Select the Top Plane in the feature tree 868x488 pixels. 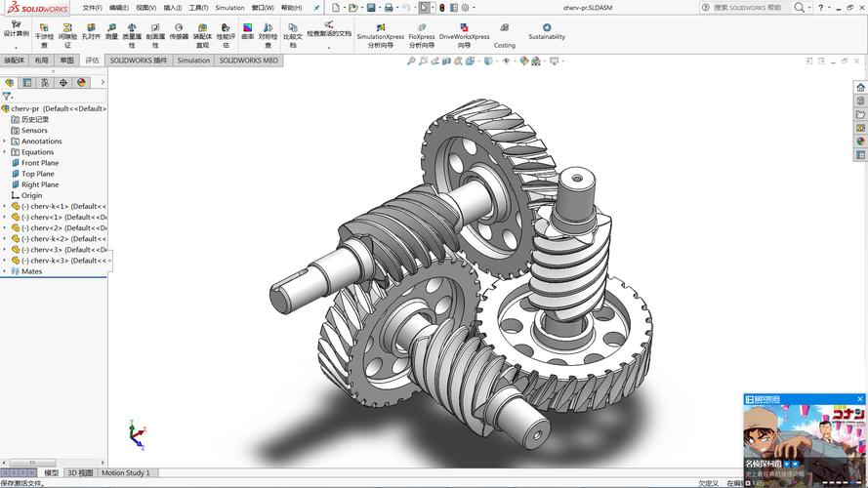click(38, 174)
